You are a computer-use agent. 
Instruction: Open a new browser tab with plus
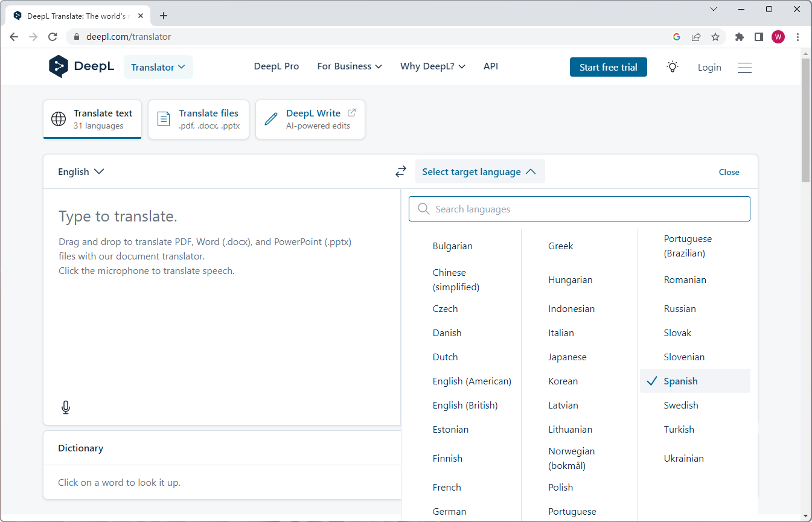[164, 16]
